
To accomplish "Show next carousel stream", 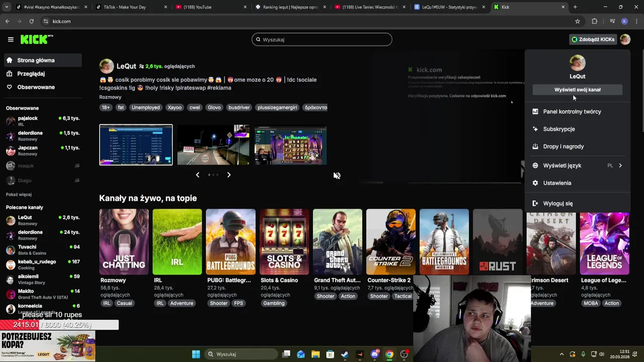I will (x=228, y=175).
